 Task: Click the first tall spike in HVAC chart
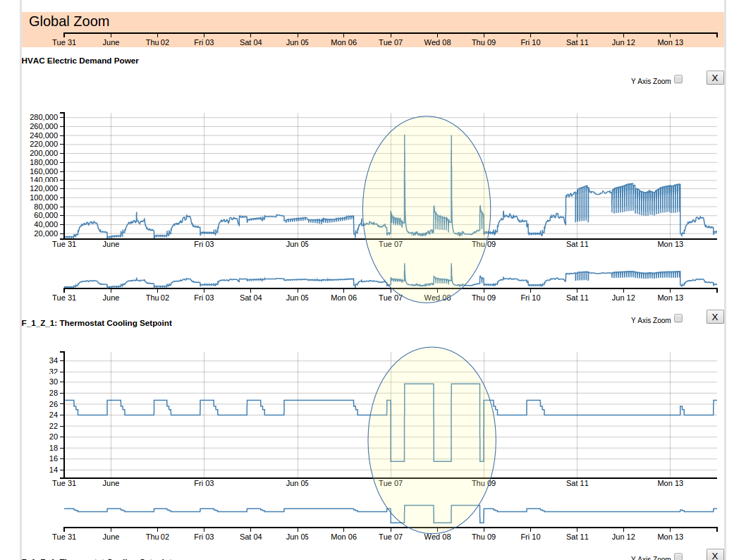405,176
